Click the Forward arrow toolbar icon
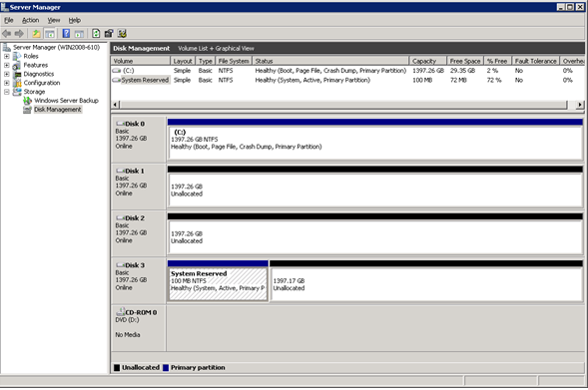This screenshot has width=588, height=390. point(19,34)
